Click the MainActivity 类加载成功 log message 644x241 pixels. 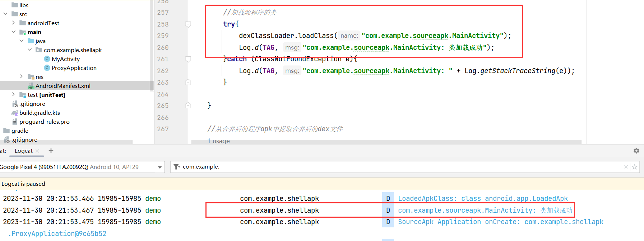click(x=485, y=210)
